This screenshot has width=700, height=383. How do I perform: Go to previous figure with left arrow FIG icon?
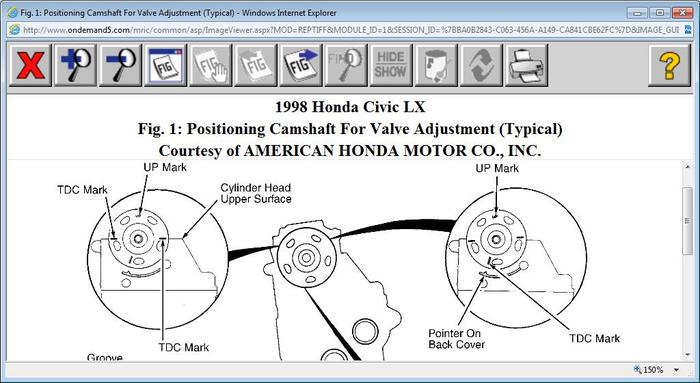point(256,65)
